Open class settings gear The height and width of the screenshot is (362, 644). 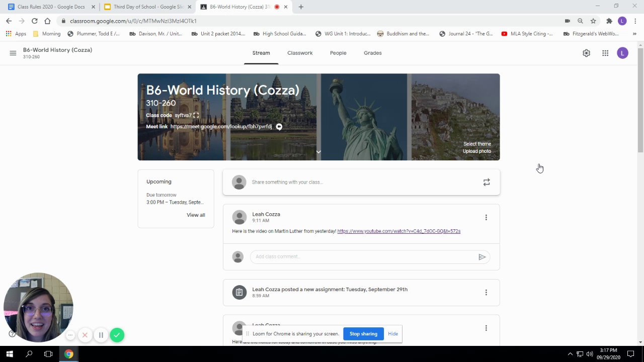click(586, 53)
